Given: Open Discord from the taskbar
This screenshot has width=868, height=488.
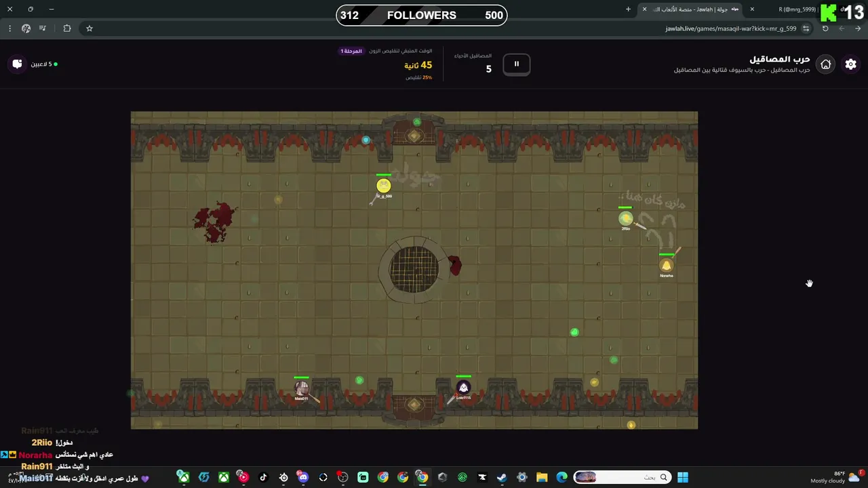Looking at the screenshot, I should (x=303, y=477).
